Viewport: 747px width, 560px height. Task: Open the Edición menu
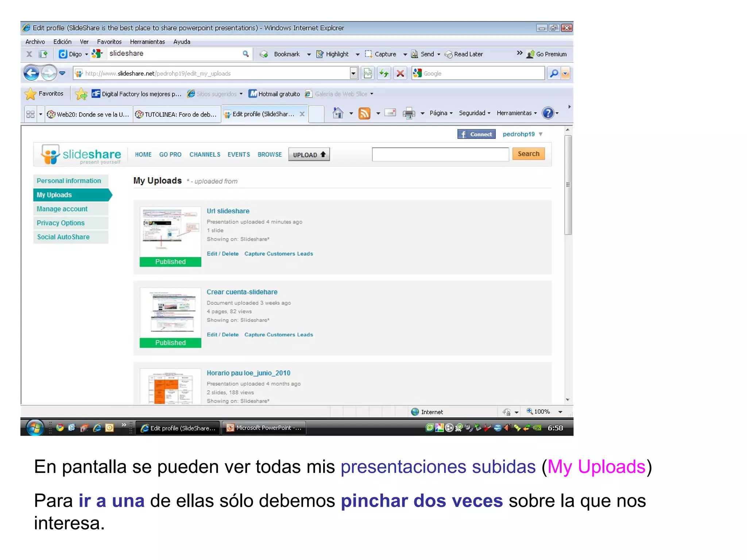coord(62,42)
